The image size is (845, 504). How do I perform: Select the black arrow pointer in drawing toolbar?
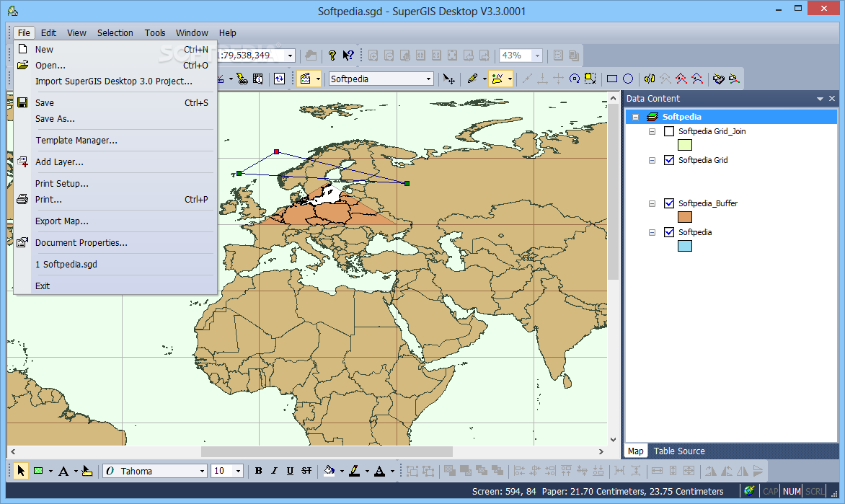pos(20,471)
